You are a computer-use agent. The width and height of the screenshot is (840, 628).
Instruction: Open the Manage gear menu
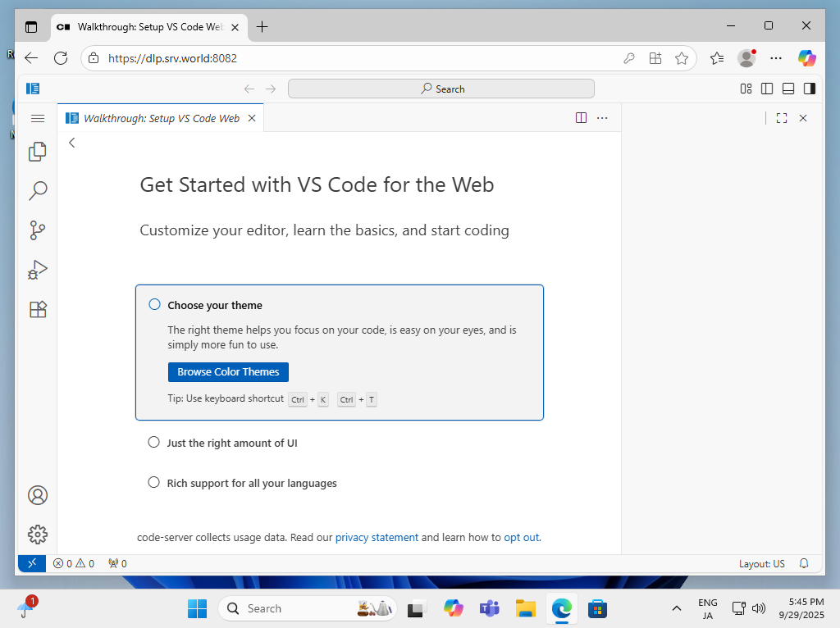(37, 535)
